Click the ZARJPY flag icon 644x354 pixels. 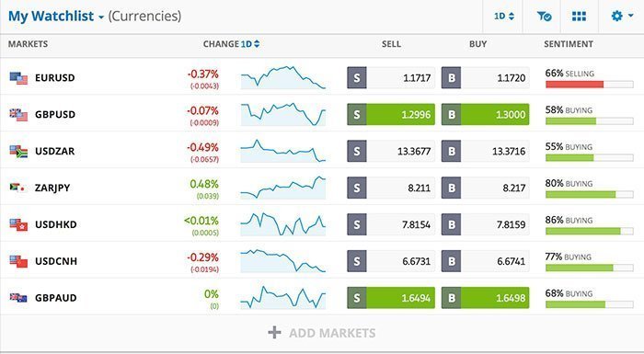point(17,188)
